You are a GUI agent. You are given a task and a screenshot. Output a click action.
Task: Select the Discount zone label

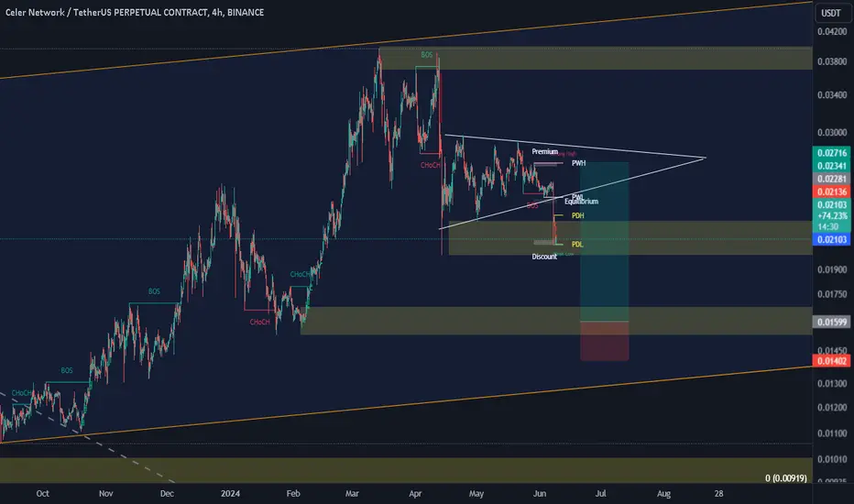click(x=544, y=257)
